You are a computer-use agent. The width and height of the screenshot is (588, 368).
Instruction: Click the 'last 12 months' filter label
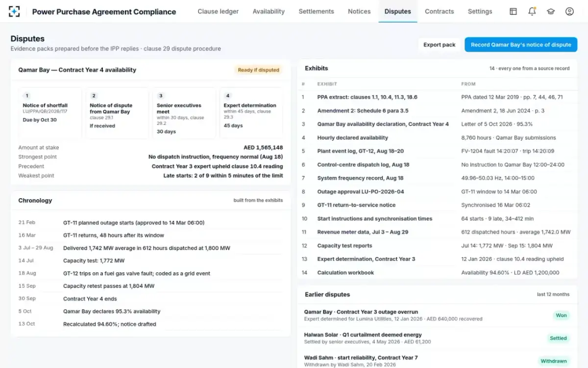[x=553, y=295]
